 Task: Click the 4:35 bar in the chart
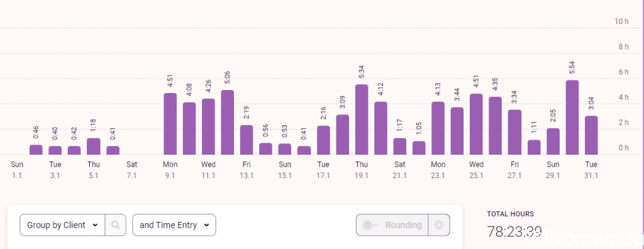(x=496, y=126)
